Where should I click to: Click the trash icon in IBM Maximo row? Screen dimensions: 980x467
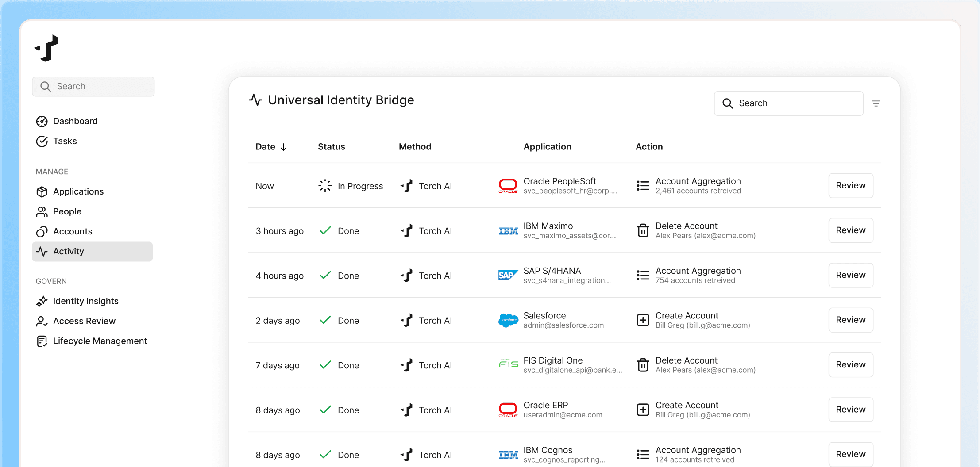(x=643, y=230)
